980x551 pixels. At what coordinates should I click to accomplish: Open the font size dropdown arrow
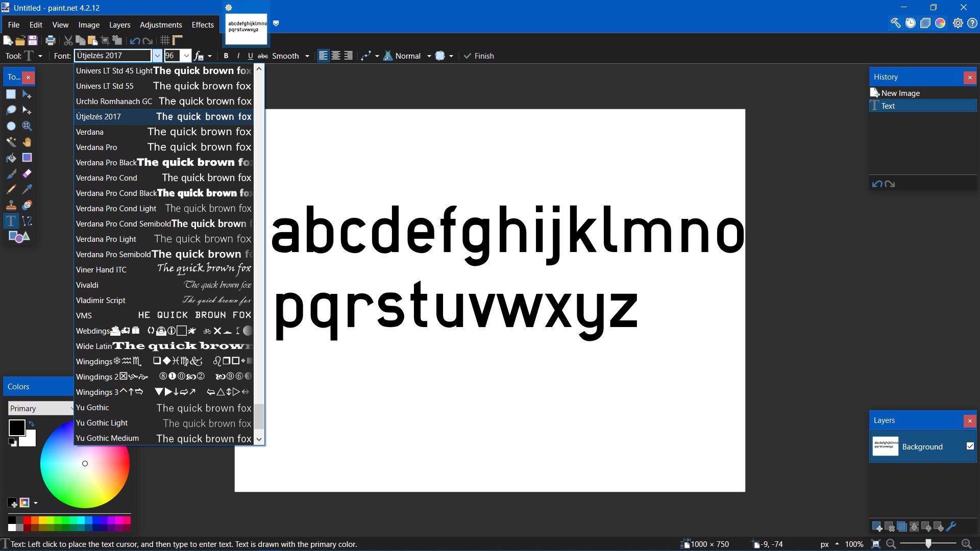tap(186, 56)
